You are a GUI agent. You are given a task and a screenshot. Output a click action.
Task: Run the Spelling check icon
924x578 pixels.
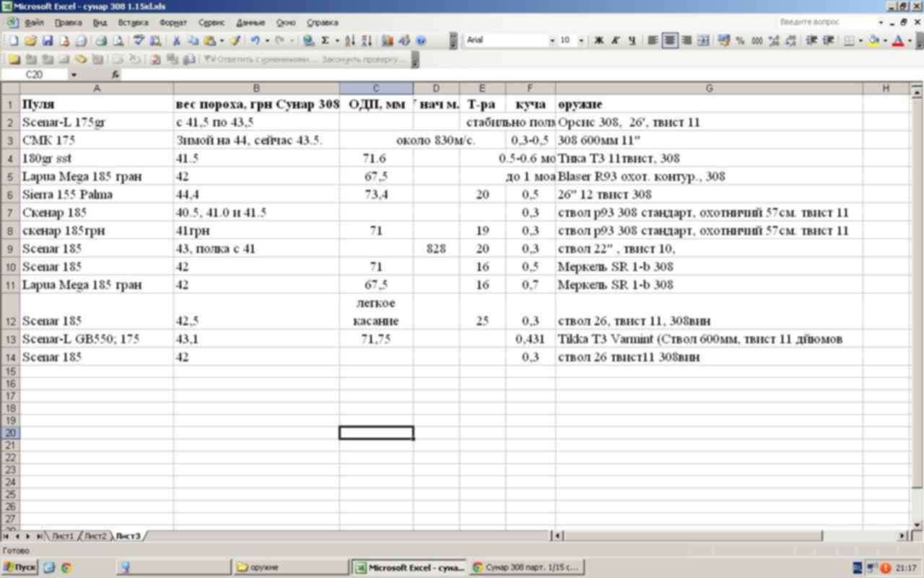tap(139, 40)
